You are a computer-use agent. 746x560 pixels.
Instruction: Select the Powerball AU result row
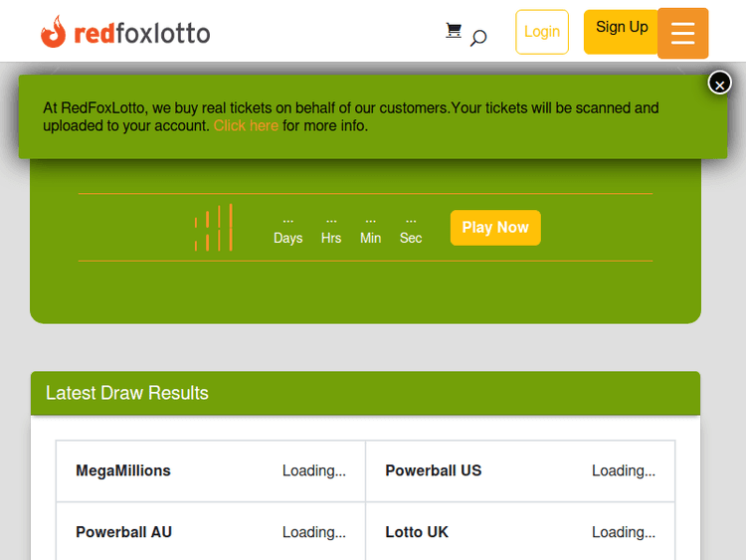pos(211,531)
